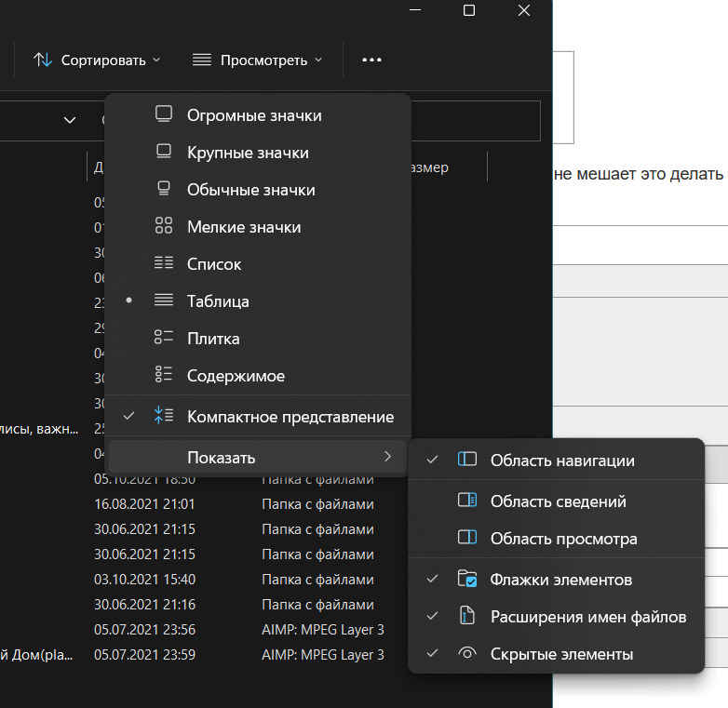Enable Область просмотра pane
Screen dimensions: 728x708
coord(556,538)
